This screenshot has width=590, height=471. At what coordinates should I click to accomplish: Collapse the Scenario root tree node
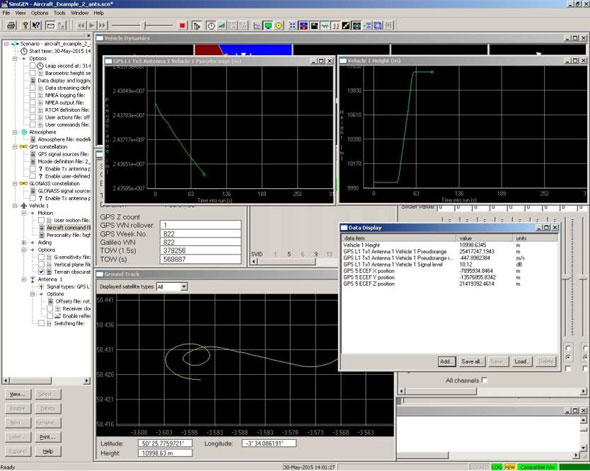[x=6, y=44]
